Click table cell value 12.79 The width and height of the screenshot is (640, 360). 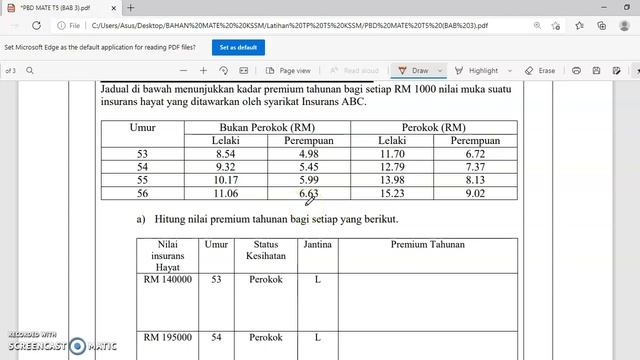click(392, 167)
